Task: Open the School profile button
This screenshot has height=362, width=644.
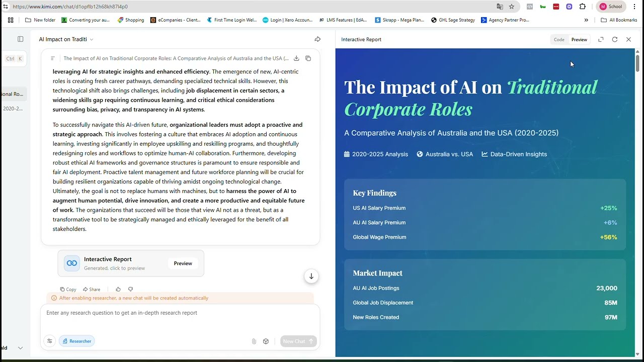Action: point(611,7)
